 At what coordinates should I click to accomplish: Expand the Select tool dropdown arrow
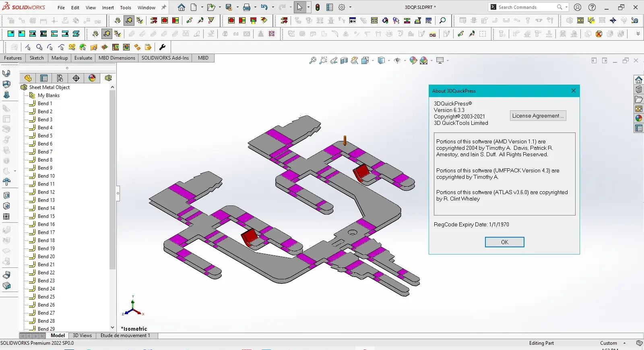click(308, 7)
